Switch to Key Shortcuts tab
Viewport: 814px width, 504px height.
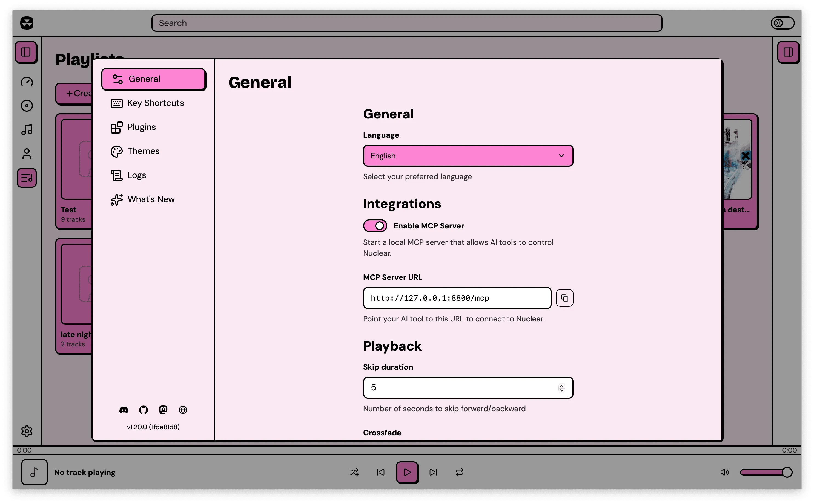tap(156, 103)
